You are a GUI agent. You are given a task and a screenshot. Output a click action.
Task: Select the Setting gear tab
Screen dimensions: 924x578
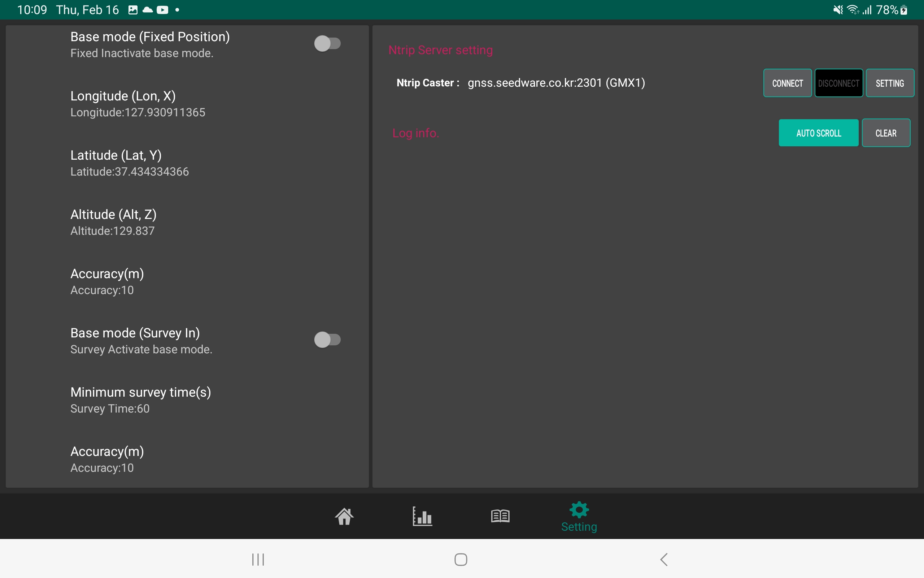pyautogui.click(x=579, y=517)
